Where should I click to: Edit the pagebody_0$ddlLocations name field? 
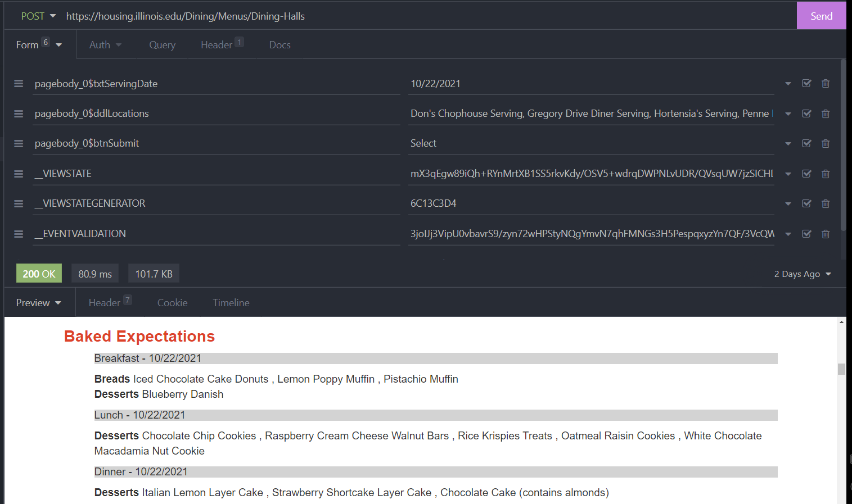[216, 113]
